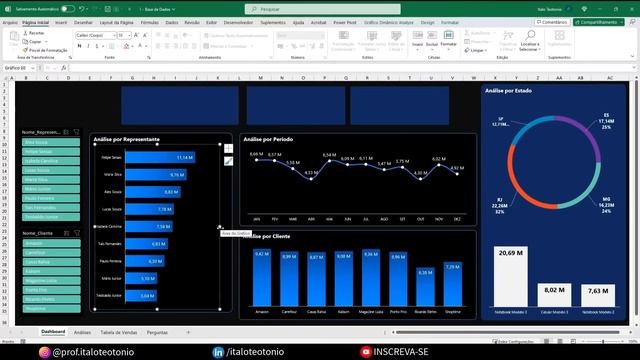Open the chart Formatar ribbon tab

449,22
